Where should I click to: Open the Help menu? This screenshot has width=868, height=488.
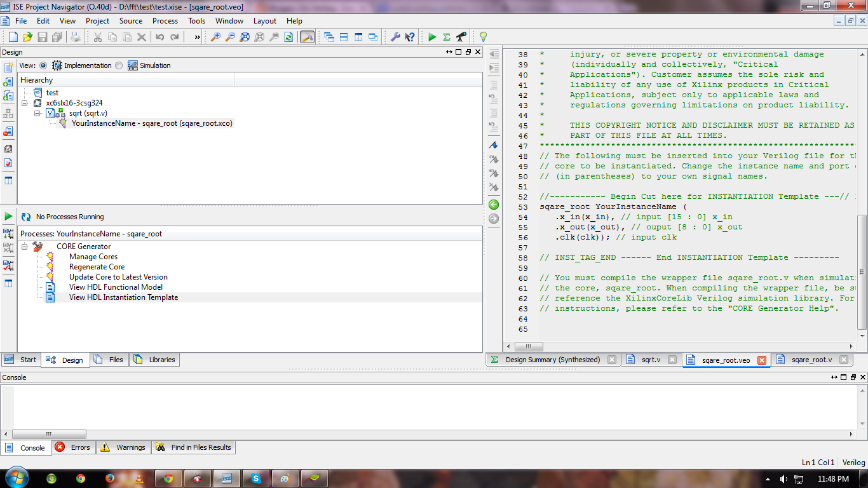[x=295, y=21]
